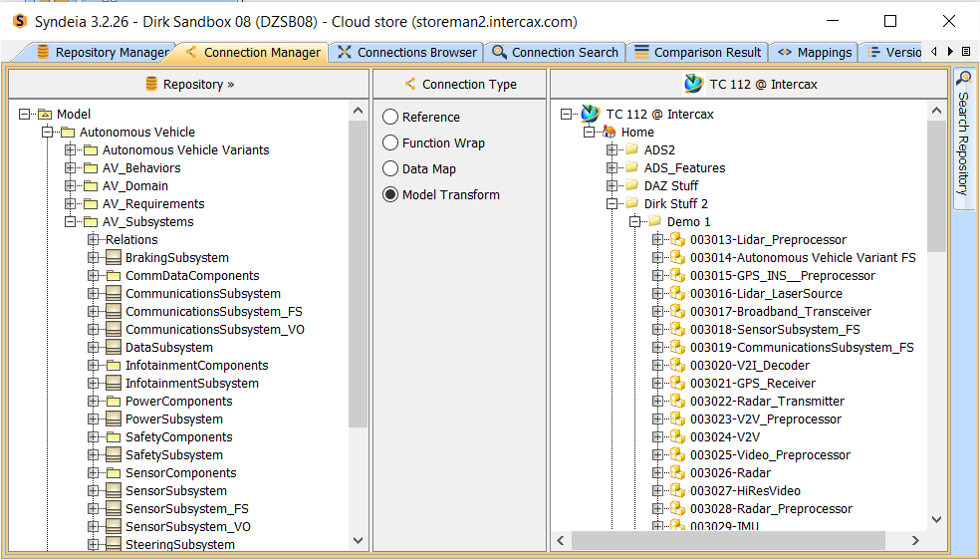The image size is (980, 560).
Task: Select the ADS_Features folder
Action: 684,168
